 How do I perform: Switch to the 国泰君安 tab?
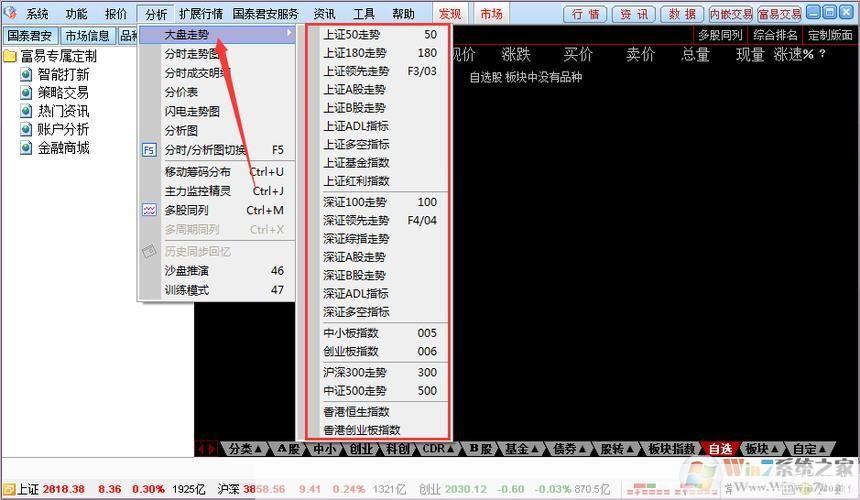(x=30, y=36)
